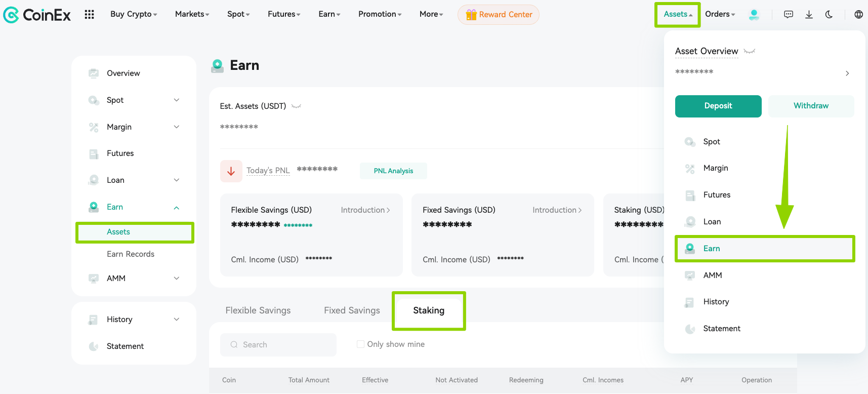Collapse the Assets dropdown in the top bar

coord(678,14)
